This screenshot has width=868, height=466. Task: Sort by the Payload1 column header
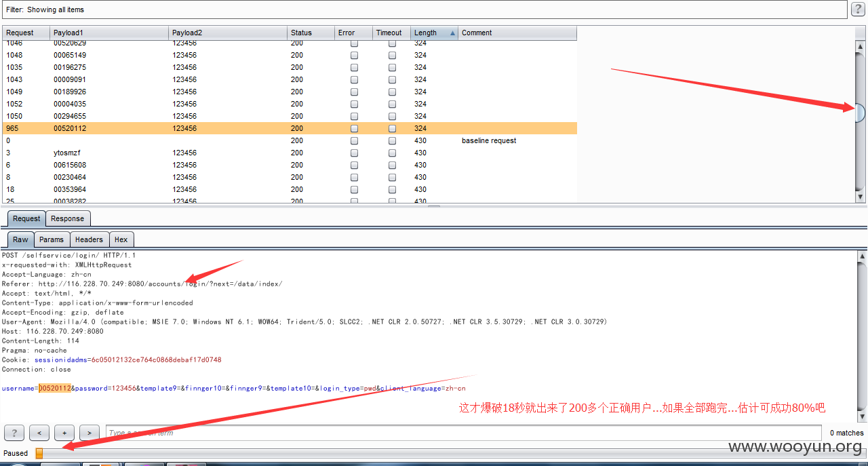109,33
